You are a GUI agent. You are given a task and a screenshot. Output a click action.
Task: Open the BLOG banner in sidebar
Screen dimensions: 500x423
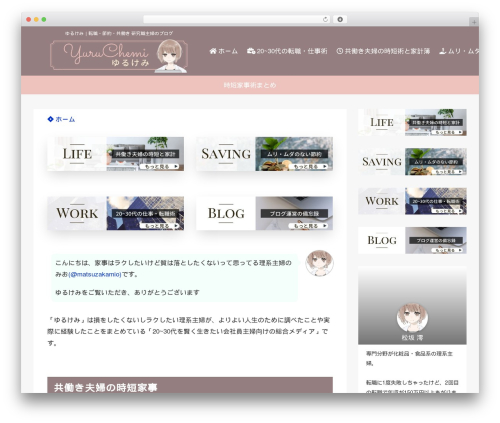[x=412, y=240]
